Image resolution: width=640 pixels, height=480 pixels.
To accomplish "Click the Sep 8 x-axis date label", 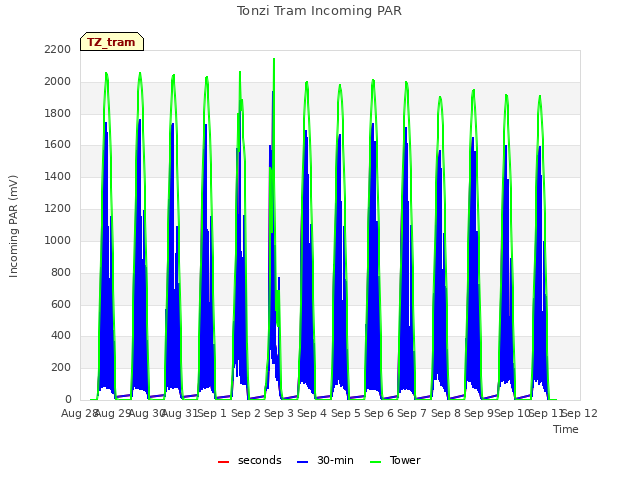I will tap(446, 413).
